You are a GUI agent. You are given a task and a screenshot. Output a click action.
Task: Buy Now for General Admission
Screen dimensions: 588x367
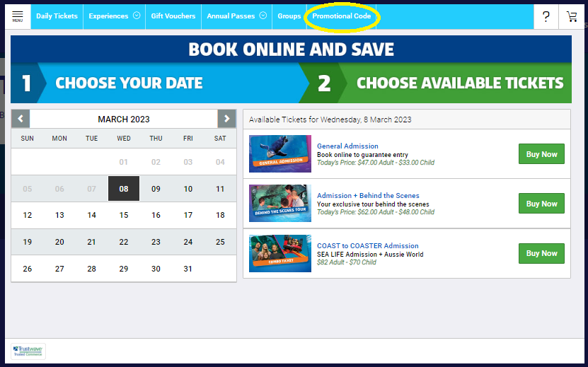(x=541, y=154)
